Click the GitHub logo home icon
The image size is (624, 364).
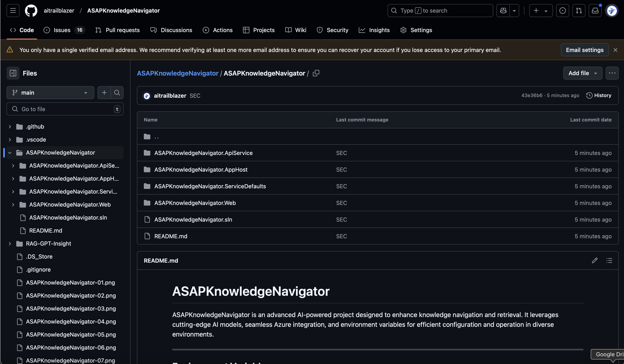pos(31,11)
